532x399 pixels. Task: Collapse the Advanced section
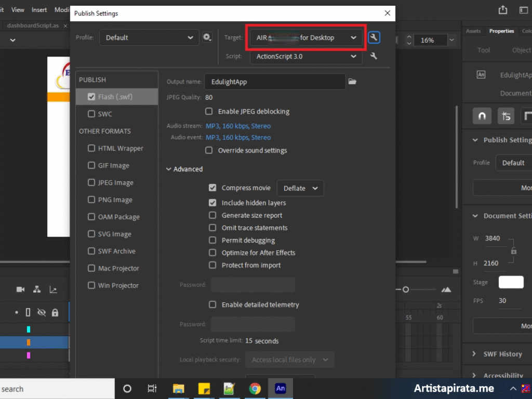tap(168, 169)
